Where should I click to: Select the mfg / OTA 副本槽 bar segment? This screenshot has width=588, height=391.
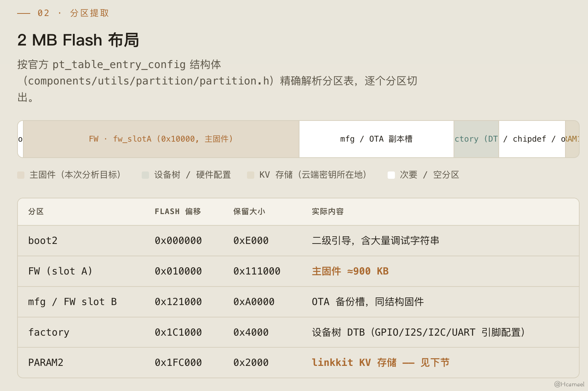(376, 139)
